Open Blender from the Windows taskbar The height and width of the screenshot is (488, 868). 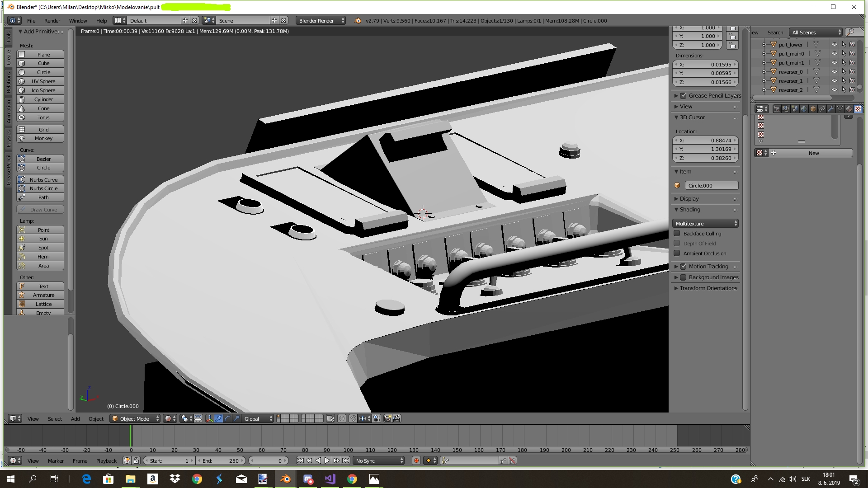pos(285,479)
